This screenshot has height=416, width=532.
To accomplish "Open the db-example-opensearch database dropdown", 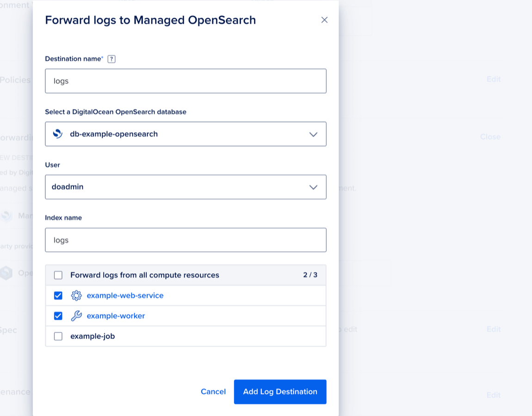I will pyautogui.click(x=185, y=134).
